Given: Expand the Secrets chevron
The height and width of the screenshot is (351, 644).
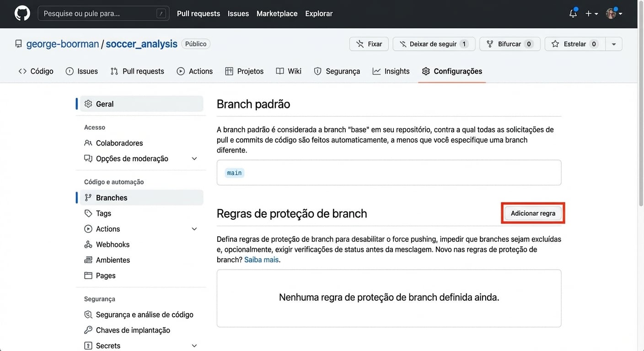Looking at the screenshot, I should [x=194, y=346].
